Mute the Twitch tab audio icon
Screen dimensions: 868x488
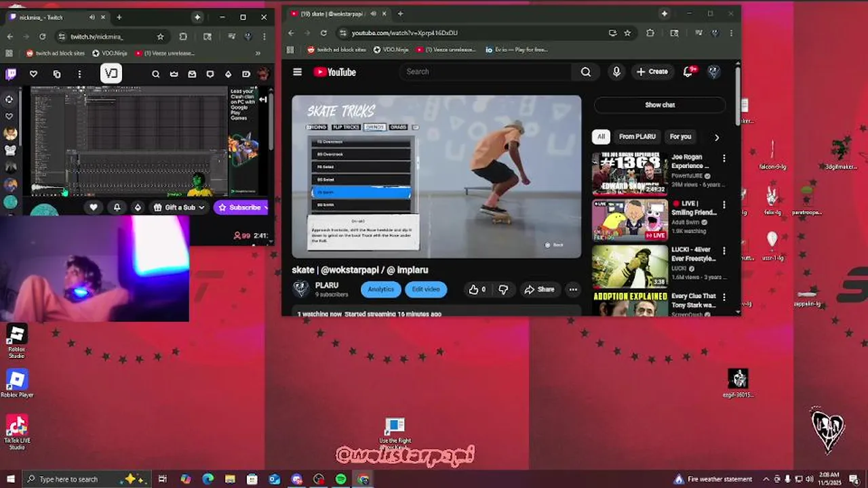coord(92,17)
